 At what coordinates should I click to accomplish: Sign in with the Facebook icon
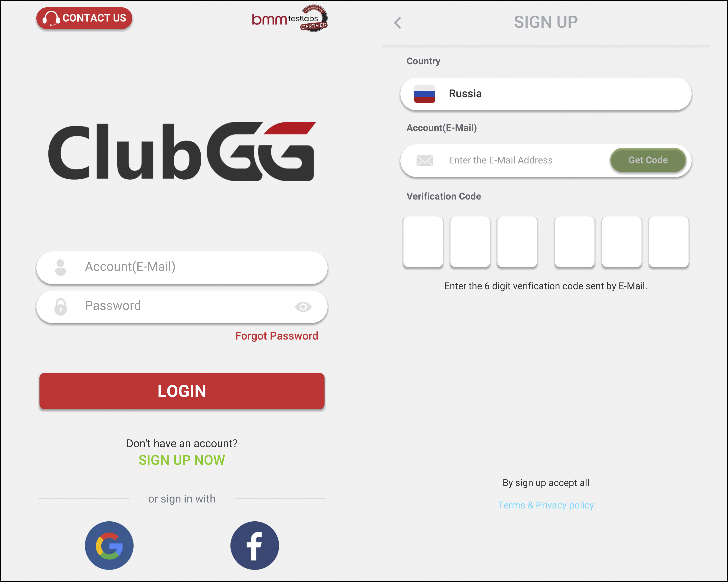[x=255, y=546]
